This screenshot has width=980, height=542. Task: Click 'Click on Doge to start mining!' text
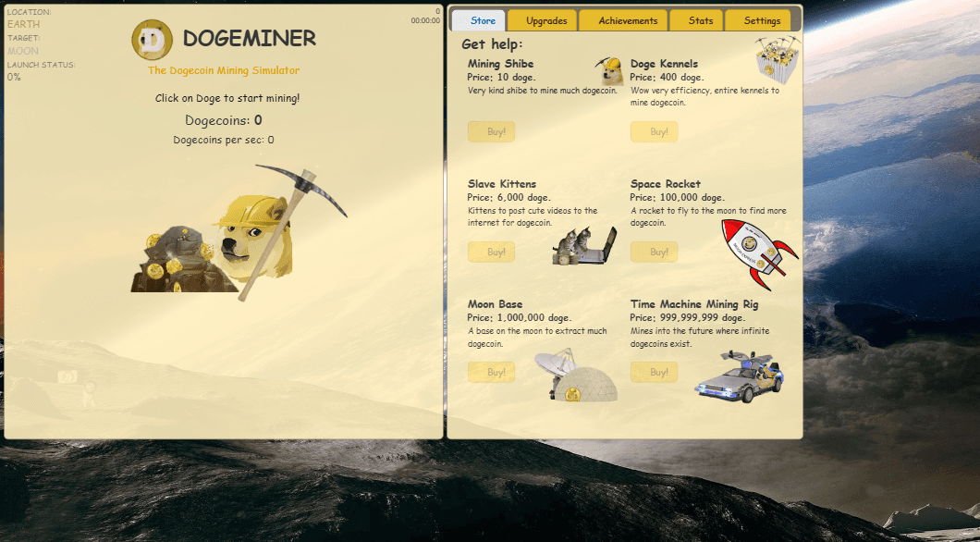[x=227, y=98]
